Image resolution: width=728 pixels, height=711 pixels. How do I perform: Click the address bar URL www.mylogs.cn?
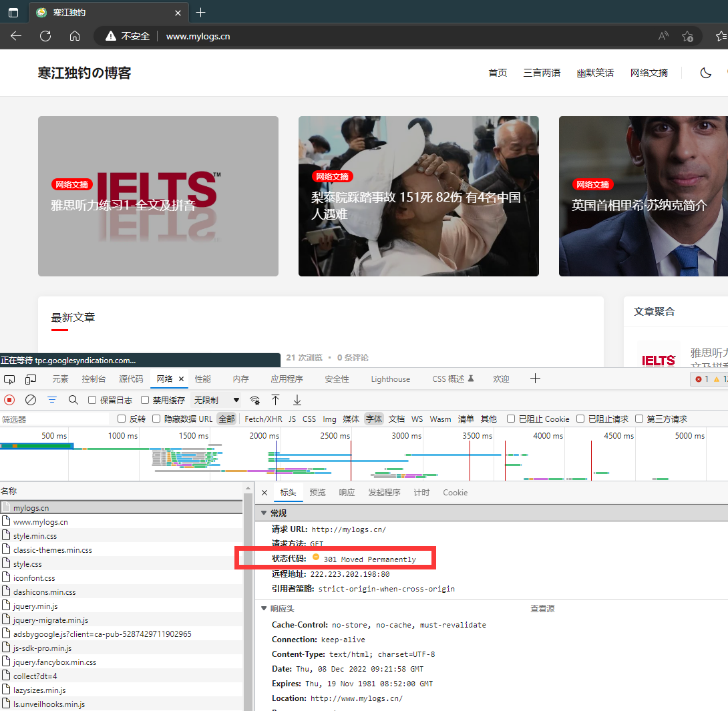coord(198,36)
